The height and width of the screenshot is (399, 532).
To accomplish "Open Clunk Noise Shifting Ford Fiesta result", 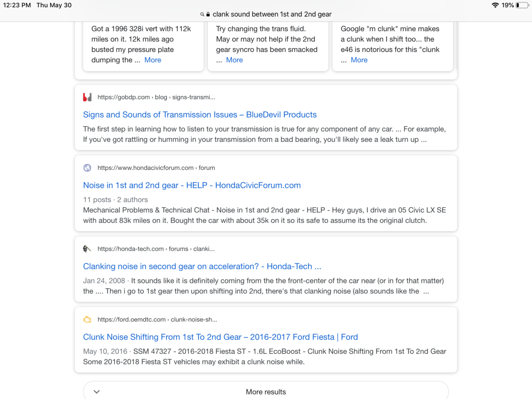I will [220, 337].
